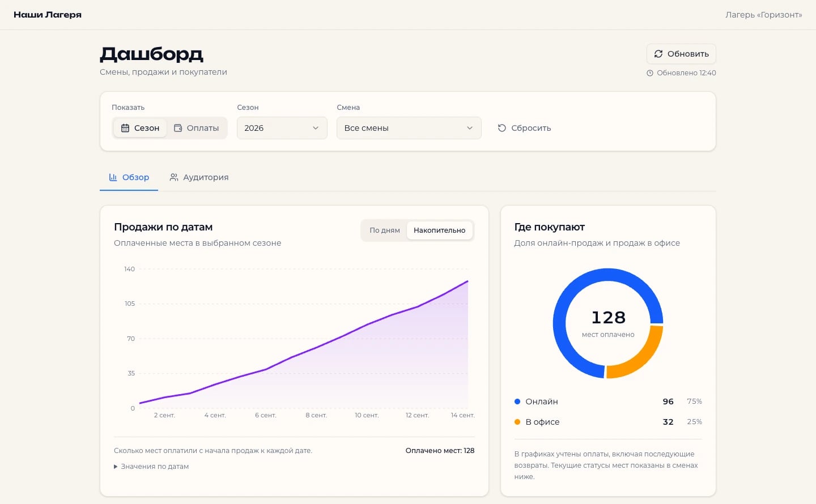
Task: Click the 14 сент. axis label
Action: pyautogui.click(x=463, y=416)
